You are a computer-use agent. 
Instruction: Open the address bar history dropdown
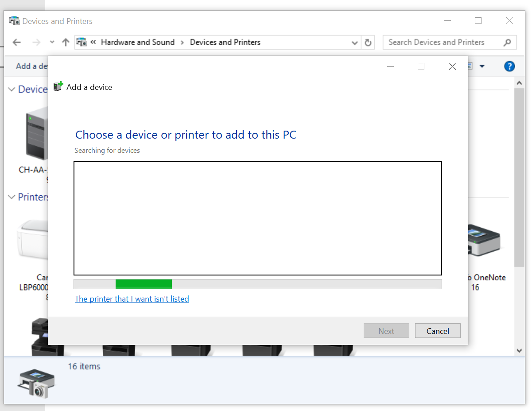(354, 43)
